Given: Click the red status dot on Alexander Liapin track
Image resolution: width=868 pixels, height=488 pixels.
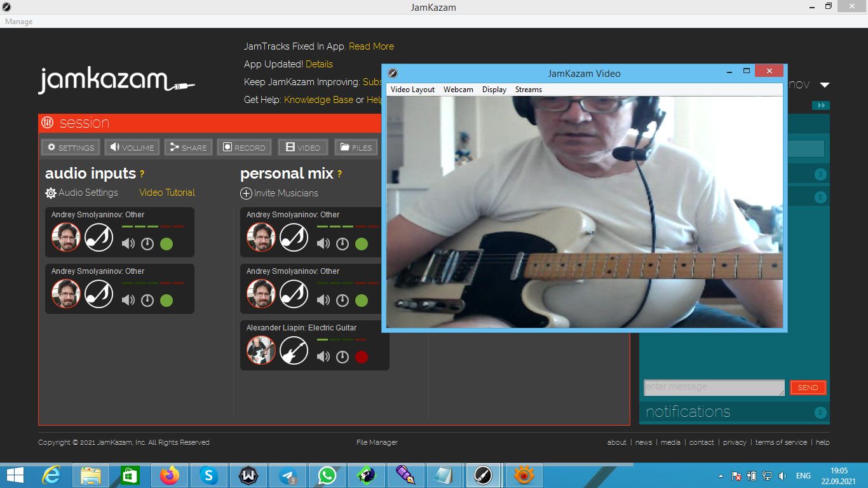Looking at the screenshot, I should pos(362,357).
